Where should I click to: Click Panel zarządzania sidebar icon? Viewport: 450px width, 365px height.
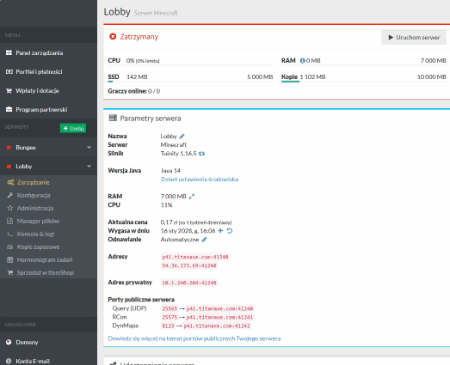coord(9,53)
